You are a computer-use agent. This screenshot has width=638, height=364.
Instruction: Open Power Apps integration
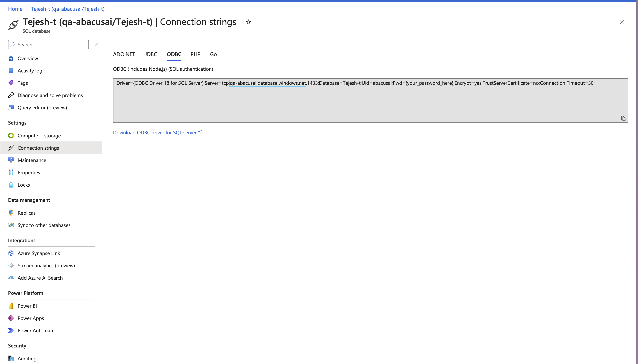pos(31,318)
